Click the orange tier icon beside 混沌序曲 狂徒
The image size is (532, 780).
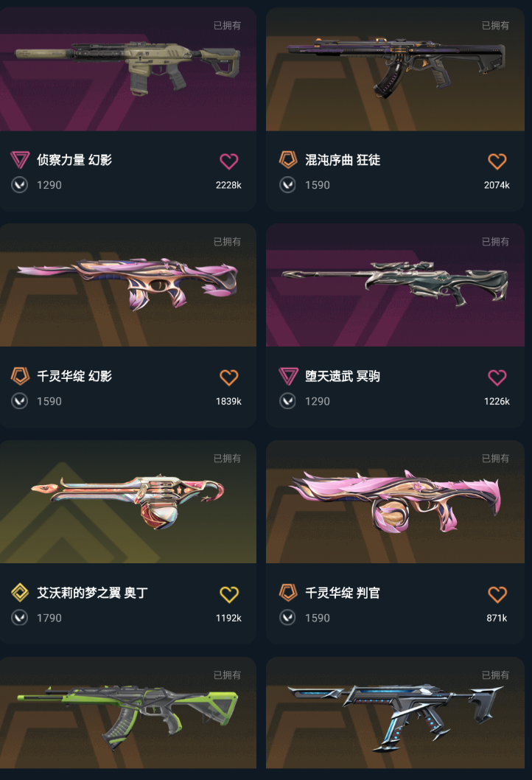(x=288, y=160)
